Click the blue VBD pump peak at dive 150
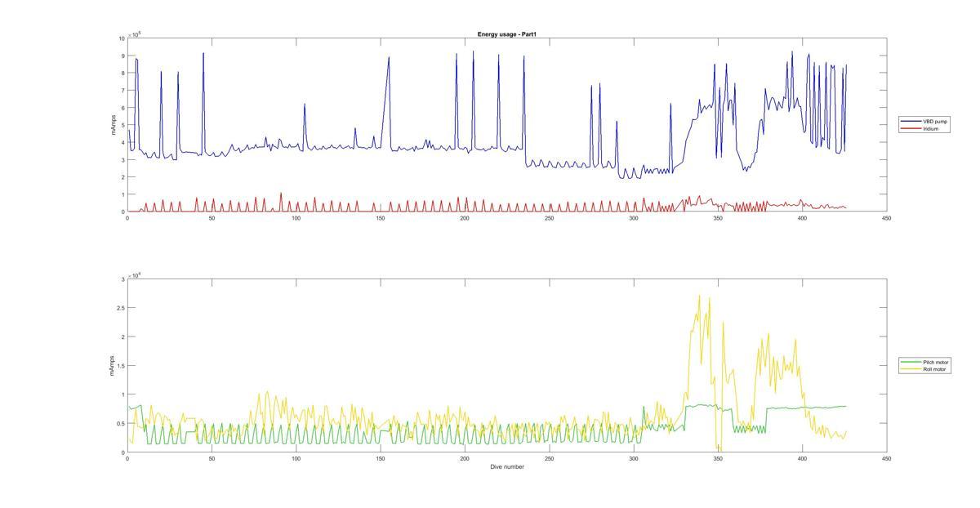980x508 pixels. coord(389,58)
